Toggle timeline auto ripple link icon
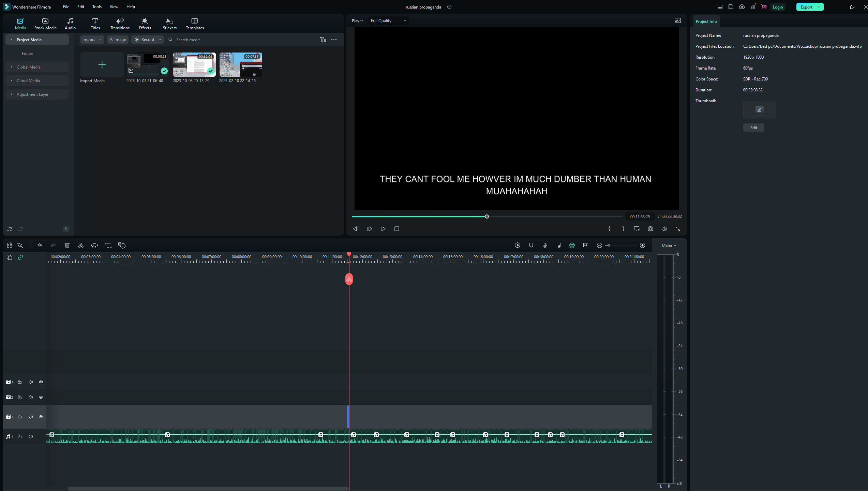 click(20, 257)
